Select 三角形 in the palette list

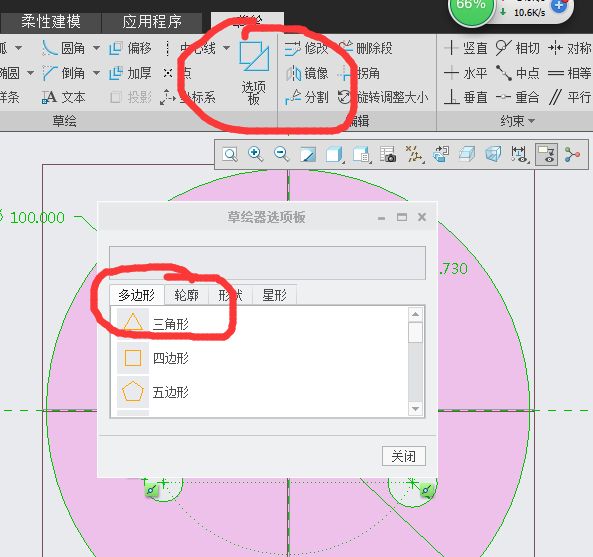pos(259,324)
